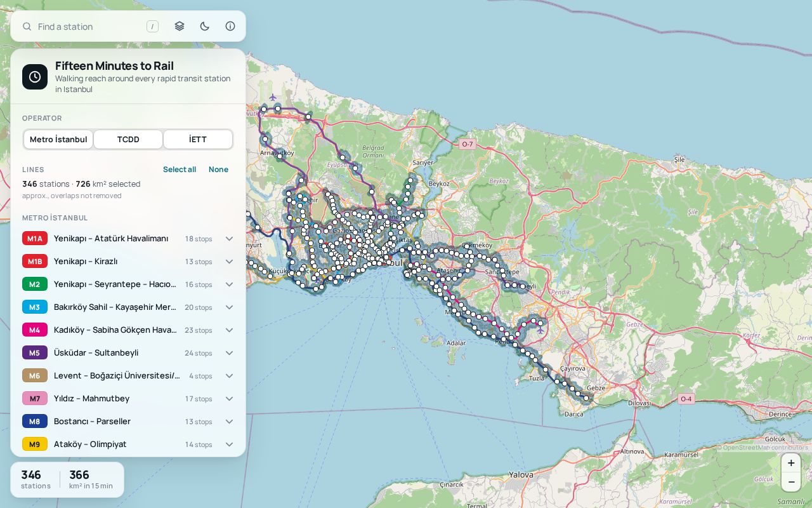Select Bostancı – Parseller line name
Viewport: 812px width, 508px height.
click(x=92, y=422)
